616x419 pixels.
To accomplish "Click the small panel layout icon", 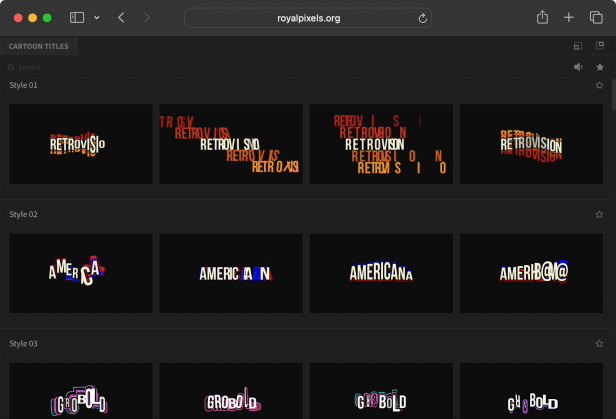I will pyautogui.click(x=578, y=46).
